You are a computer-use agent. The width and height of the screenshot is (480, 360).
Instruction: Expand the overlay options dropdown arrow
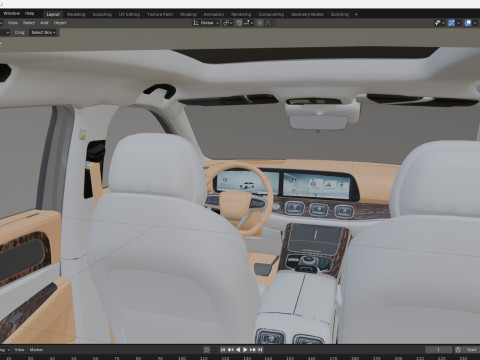coord(475,23)
